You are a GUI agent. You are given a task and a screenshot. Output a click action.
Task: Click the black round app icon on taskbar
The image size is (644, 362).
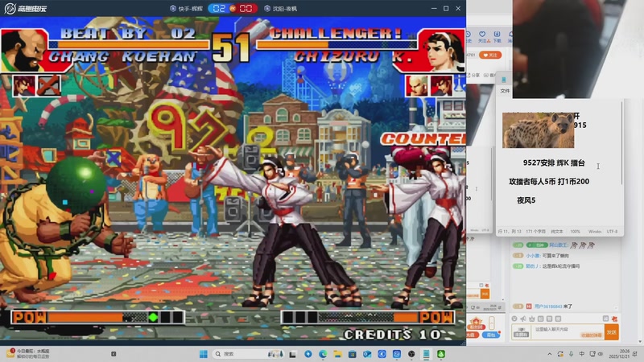(x=411, y=354)
